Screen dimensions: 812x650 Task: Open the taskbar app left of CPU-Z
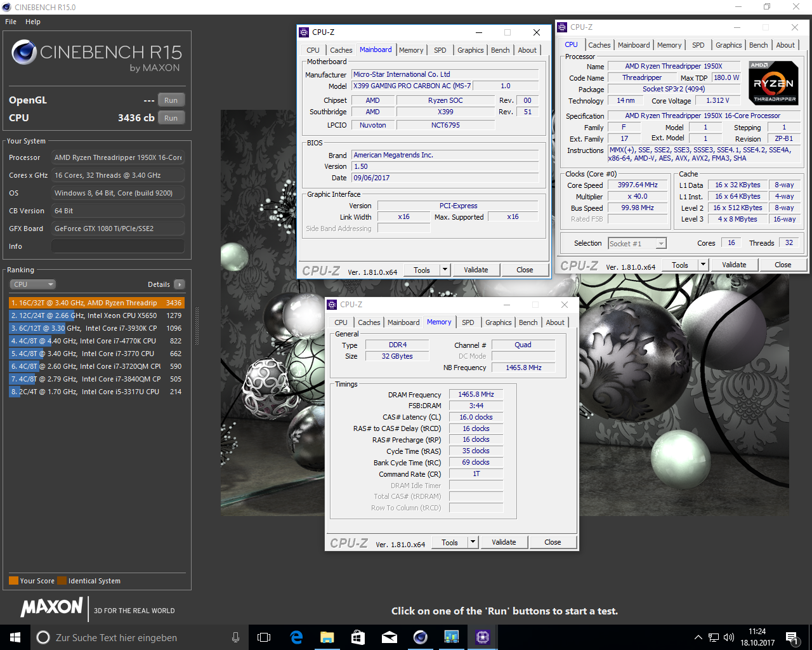451,637
